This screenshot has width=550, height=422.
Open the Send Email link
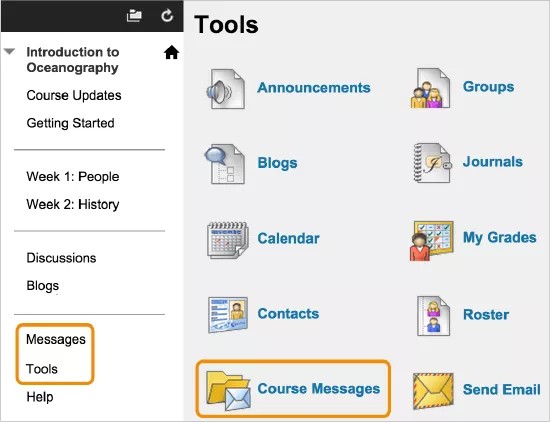coord(502,389)
